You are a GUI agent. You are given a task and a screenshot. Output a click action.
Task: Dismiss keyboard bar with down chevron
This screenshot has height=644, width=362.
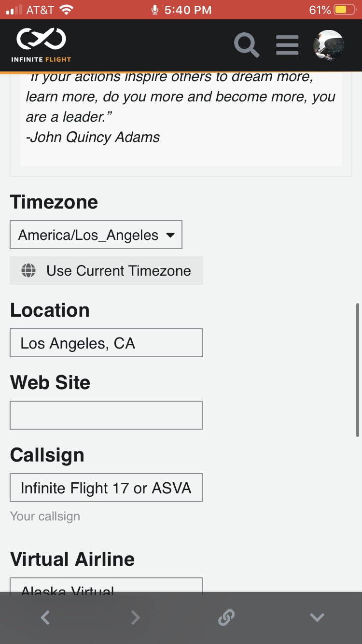(x=317, y=617)
